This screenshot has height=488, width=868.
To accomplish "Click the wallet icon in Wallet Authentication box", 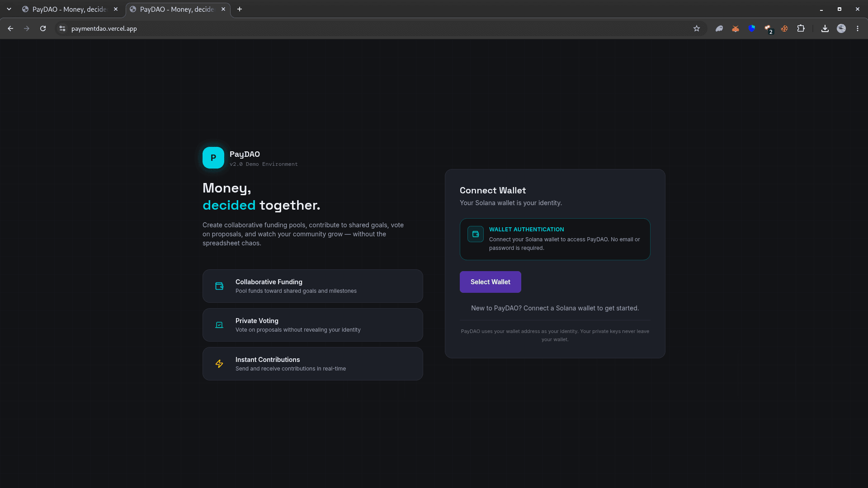I will coord(475,234).
